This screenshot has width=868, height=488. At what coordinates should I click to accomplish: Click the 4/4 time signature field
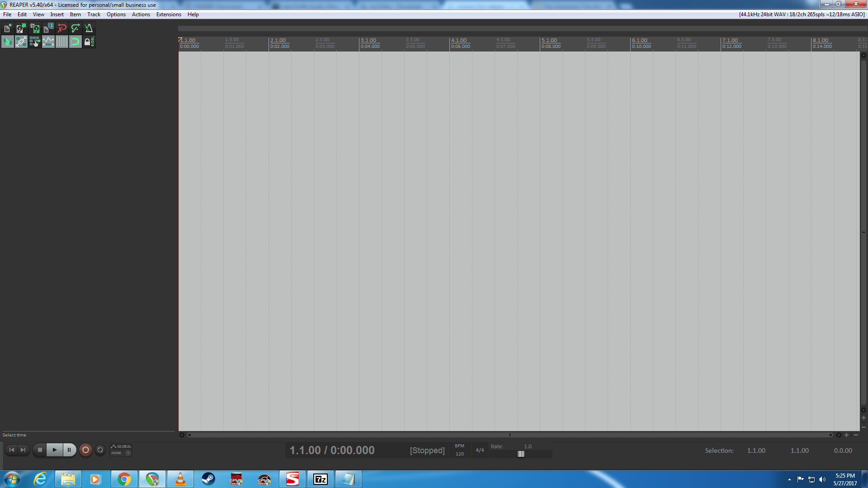480,450
